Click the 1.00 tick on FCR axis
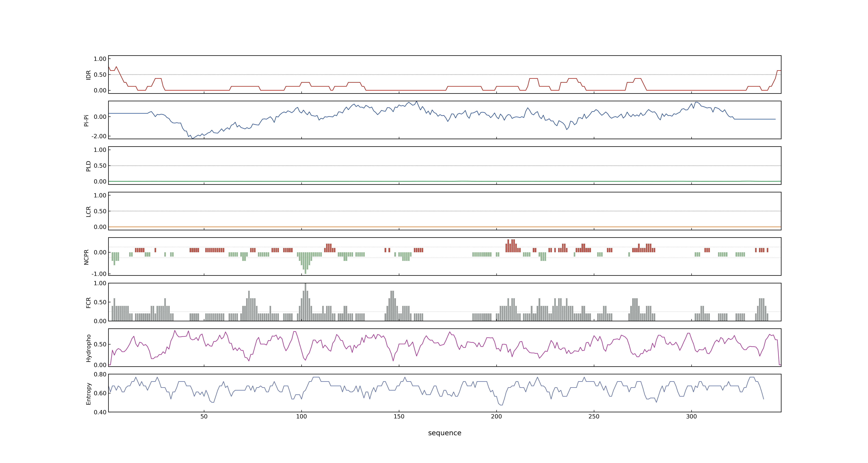This screenshot has width=868, height=463. pyautogui.click(x=100, y=283)
